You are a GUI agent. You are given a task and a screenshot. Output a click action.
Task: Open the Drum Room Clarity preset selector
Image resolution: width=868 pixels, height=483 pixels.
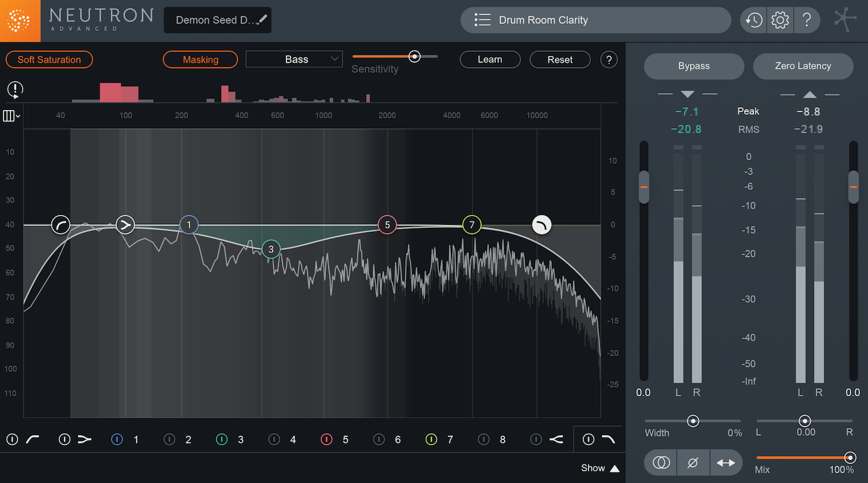(x=596, y=20)
